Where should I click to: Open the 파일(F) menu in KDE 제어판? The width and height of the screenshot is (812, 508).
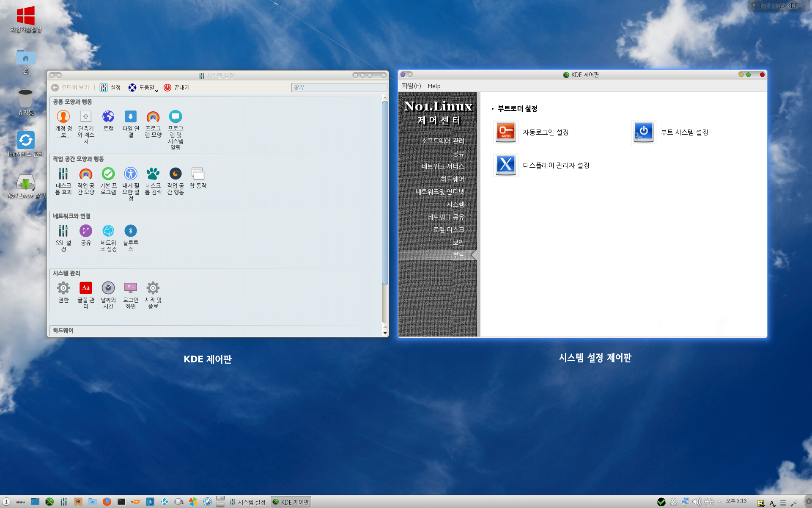pyautogui.click(x=411, y=86)
